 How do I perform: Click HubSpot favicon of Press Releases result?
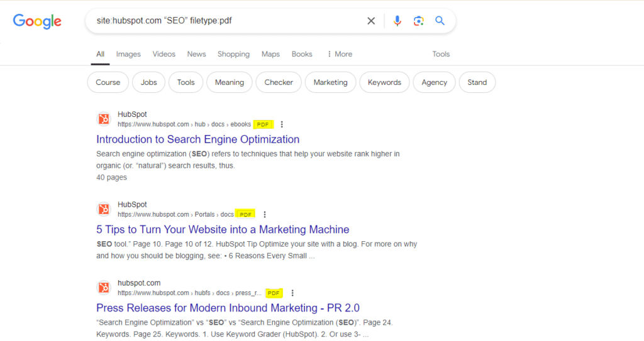click(x=104, y=288)
